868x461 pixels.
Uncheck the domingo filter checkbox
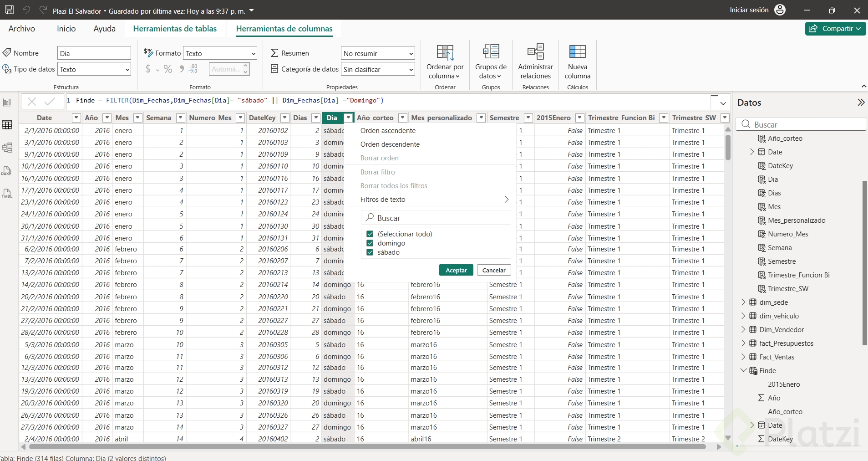[x=370, y=243]
